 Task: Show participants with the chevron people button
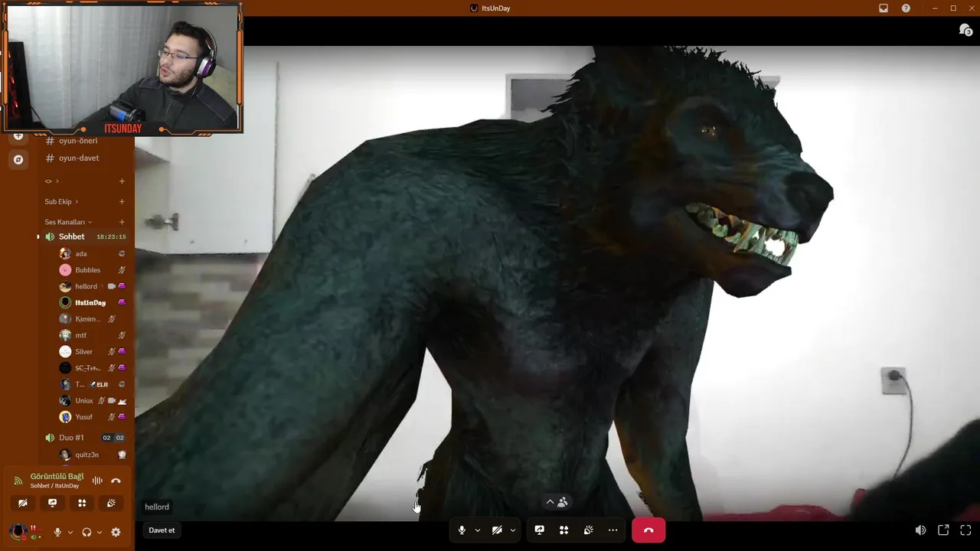pyautogui.click(x=557, y=502)
